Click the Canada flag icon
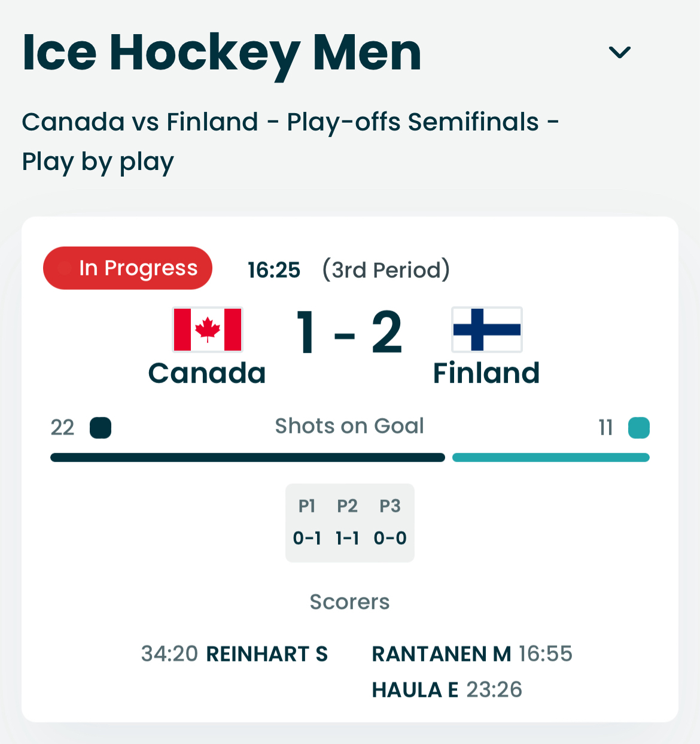Image resolution: width=700 pixels, height=744 pixels. 208,330
